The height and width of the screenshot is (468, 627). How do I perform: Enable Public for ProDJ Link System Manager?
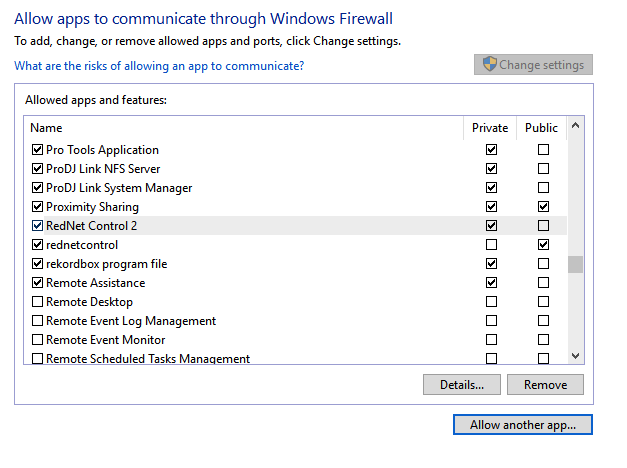[543, 188]
